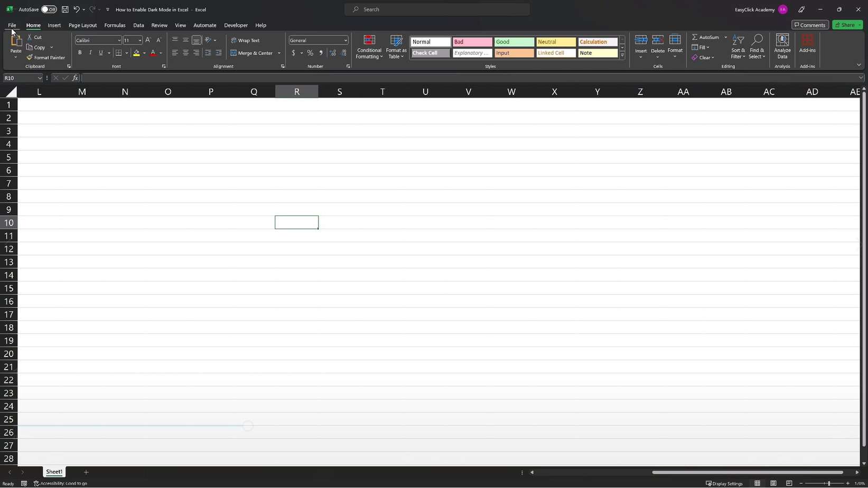Toggle bold formatting
Image resolution: width=868 pixels, height=488 pixels.
tap(80, 52)
